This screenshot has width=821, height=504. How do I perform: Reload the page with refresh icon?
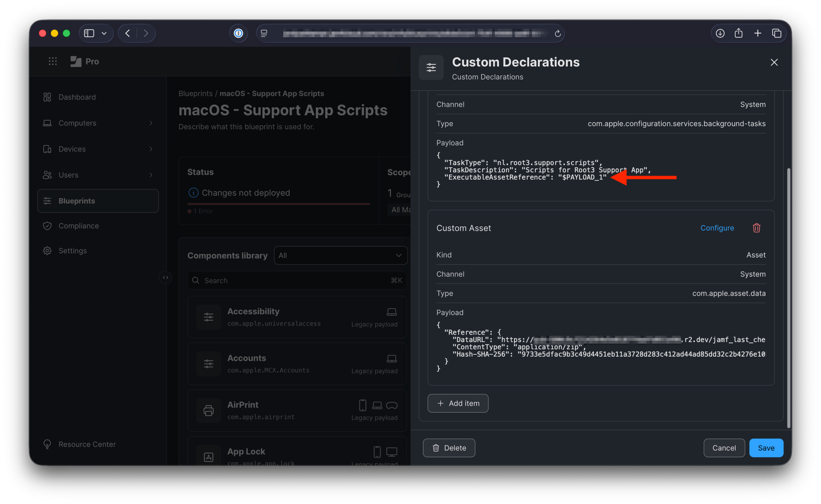click(557, 34)
